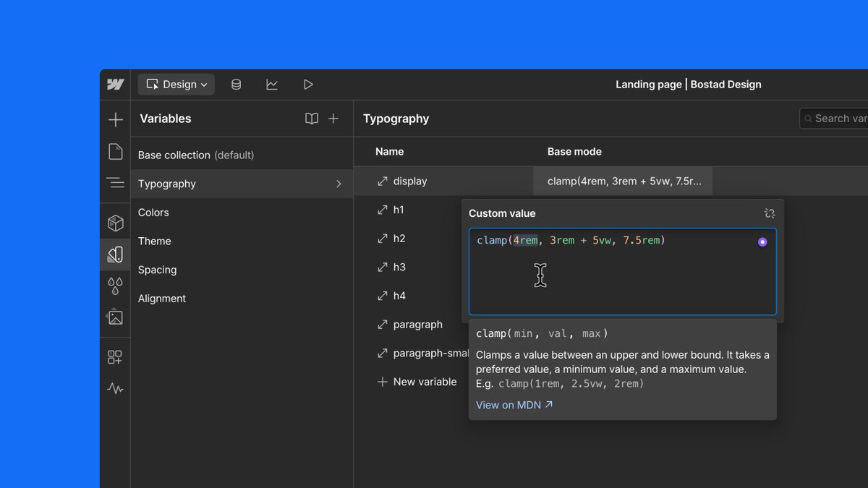The width and height of the screenshot is (868, 488).
Task: Open the Apps grid icon
Action: 115,357
